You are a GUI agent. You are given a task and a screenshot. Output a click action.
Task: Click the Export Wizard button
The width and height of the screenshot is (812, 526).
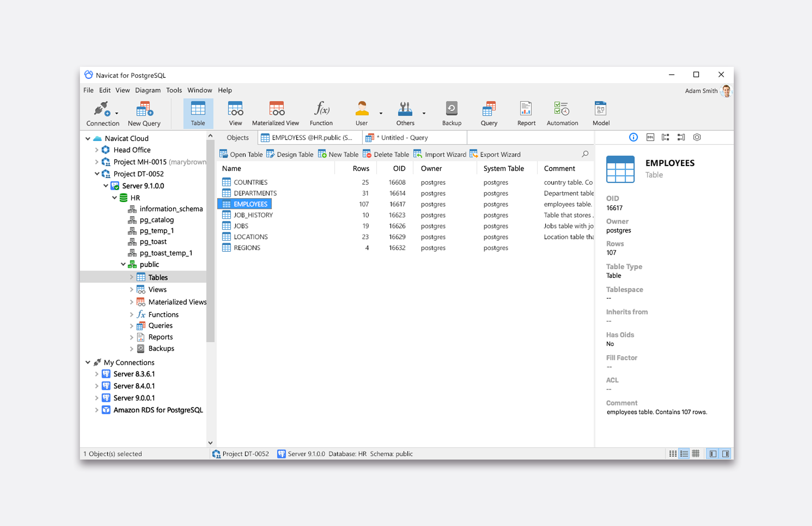495,154
